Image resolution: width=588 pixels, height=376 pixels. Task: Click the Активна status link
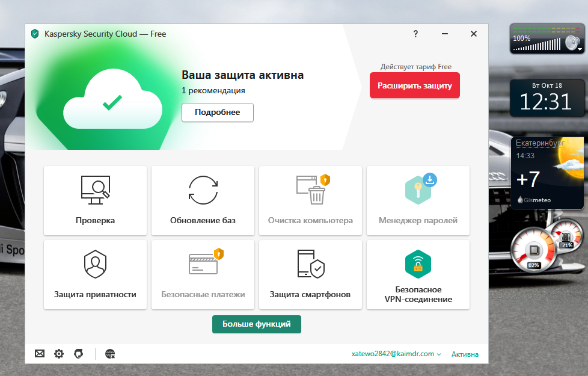tap(465, 354)
